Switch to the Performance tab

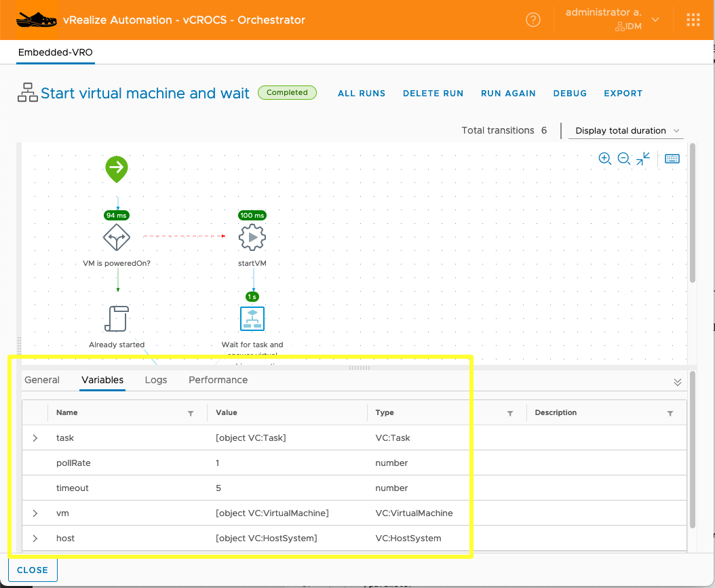click(218, 380)
